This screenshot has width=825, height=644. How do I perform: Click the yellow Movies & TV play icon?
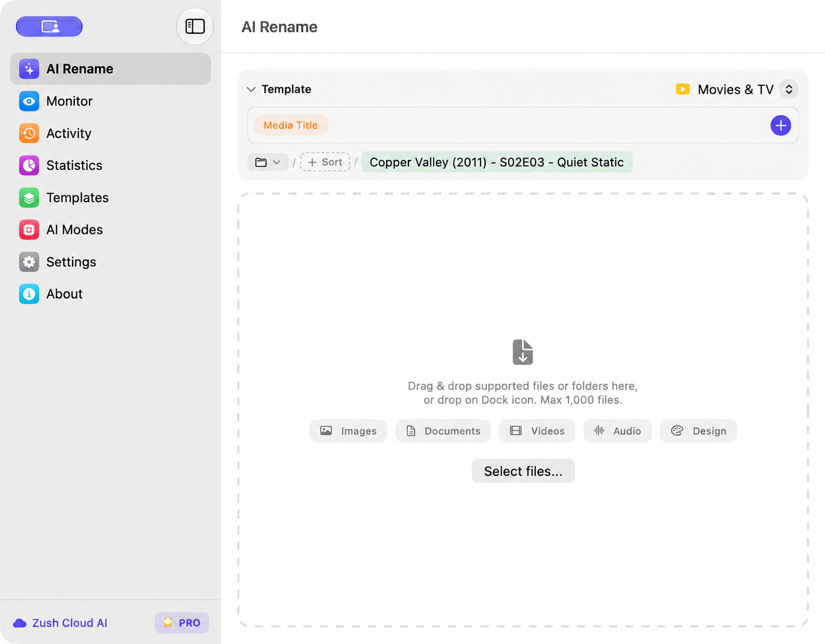coord(683,89)
